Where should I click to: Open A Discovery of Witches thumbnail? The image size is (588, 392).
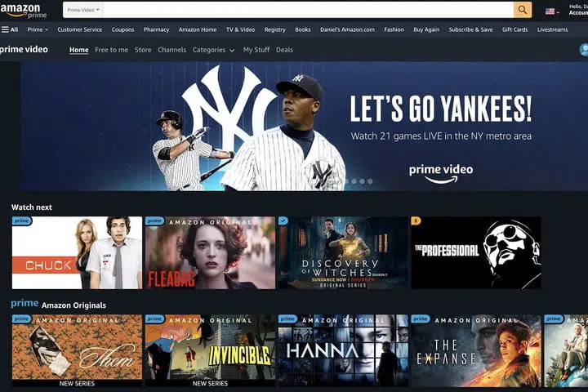(x=343, y=253)
